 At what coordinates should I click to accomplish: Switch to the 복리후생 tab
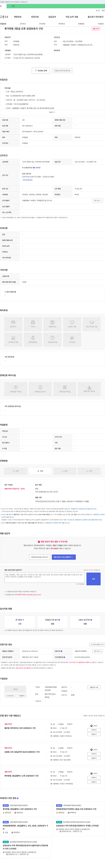[x=62, y=24]
